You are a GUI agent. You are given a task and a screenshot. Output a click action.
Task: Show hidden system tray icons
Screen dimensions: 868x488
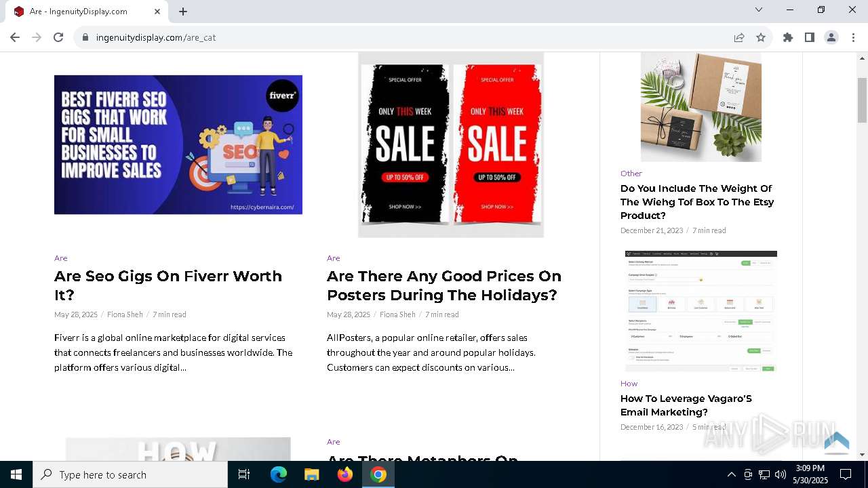coord(731,474)
